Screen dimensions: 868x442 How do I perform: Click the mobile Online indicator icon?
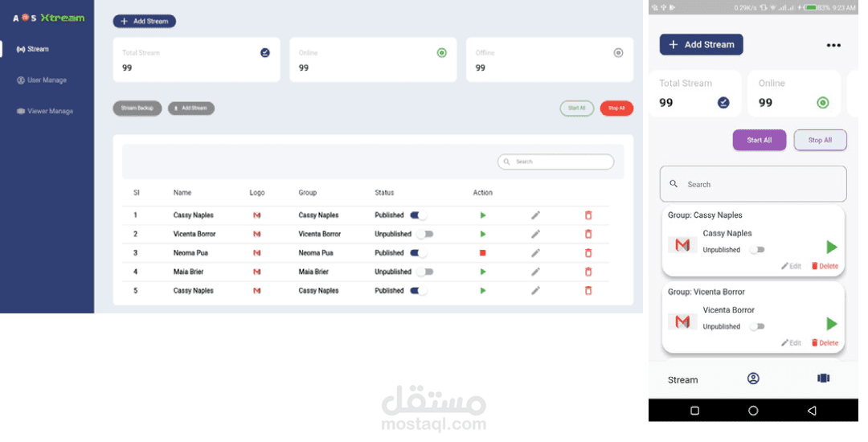(823, 102)
